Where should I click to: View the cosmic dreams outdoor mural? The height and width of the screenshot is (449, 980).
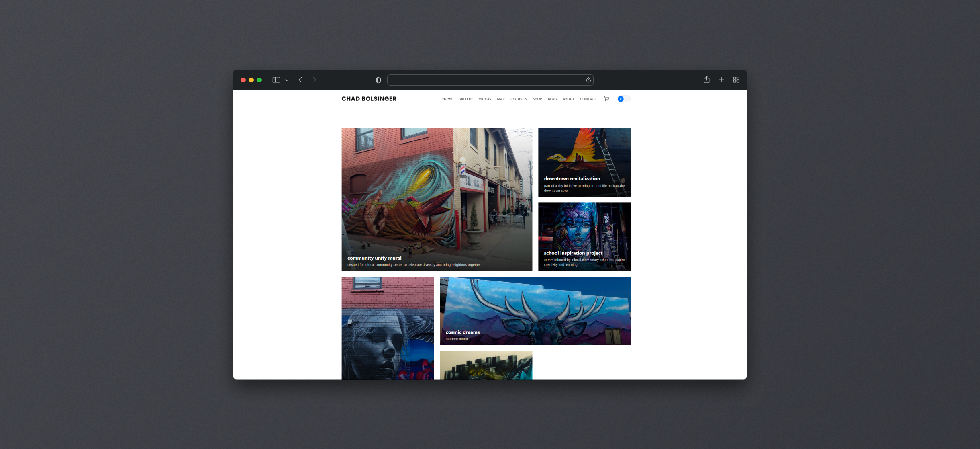pyautogui.click(x=535, y=310)
